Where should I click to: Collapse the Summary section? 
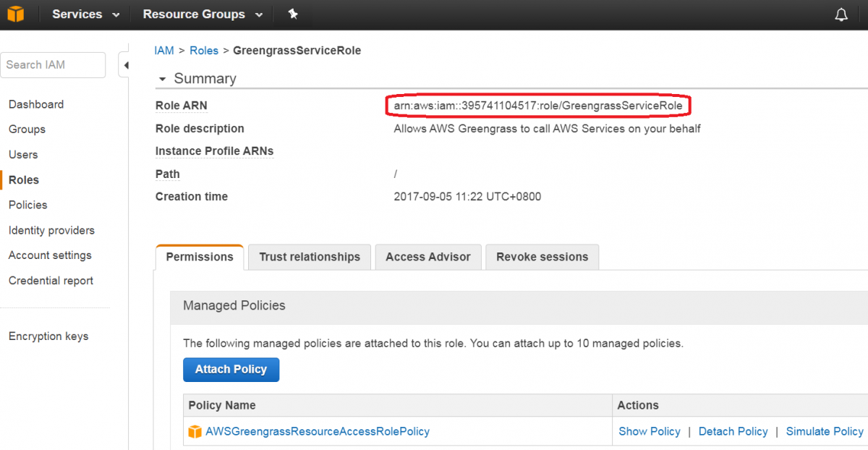162,78
